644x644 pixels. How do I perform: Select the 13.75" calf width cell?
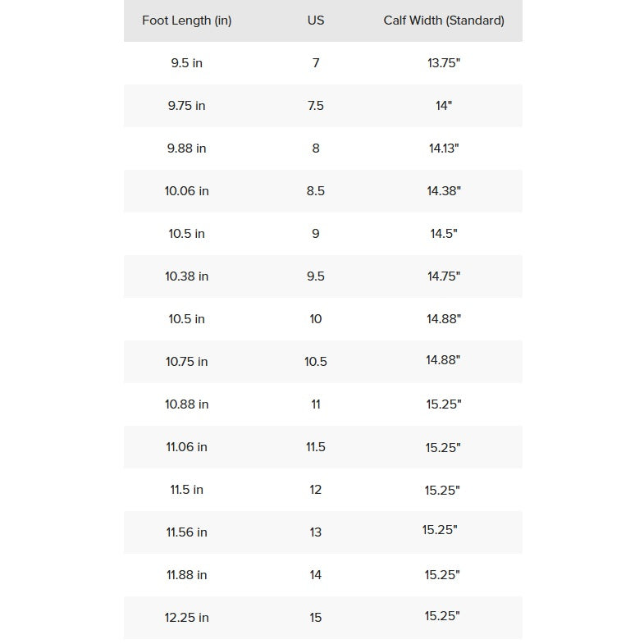tap(444, 63)
